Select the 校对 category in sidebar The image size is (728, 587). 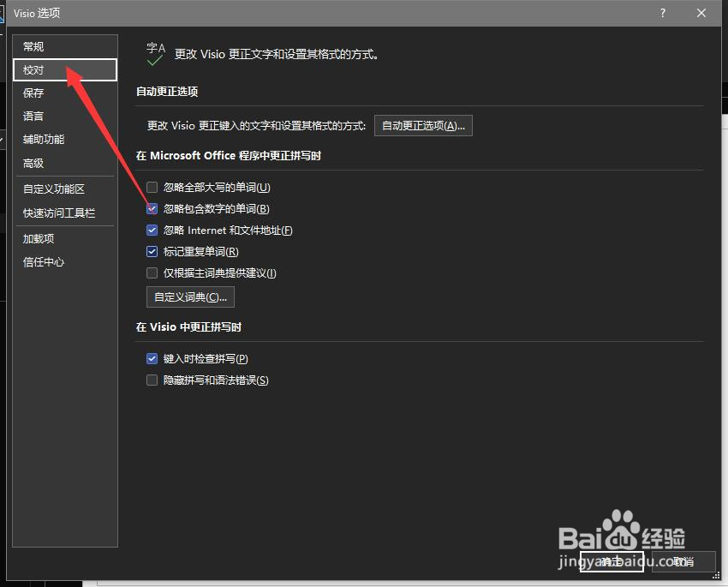tap(65, 70)
